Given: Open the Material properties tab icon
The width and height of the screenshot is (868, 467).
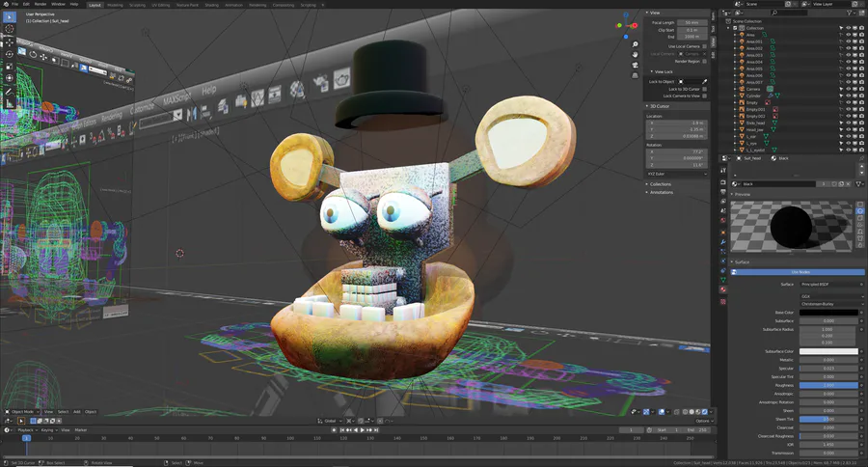Looking at the screenshot, I should [723, 289].
